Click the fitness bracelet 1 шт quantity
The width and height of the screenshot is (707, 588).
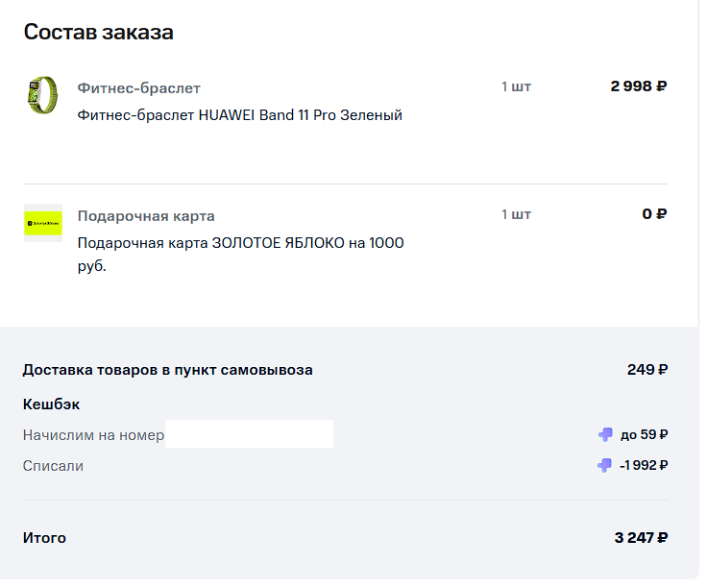(x=516, y=86)
